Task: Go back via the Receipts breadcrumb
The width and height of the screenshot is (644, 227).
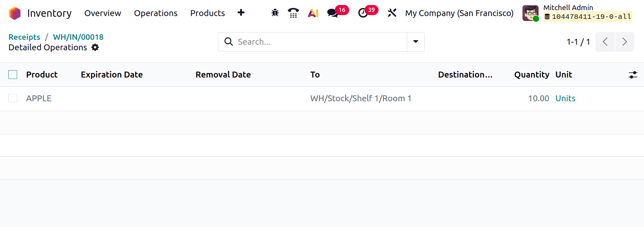Action: coord(24,37)
